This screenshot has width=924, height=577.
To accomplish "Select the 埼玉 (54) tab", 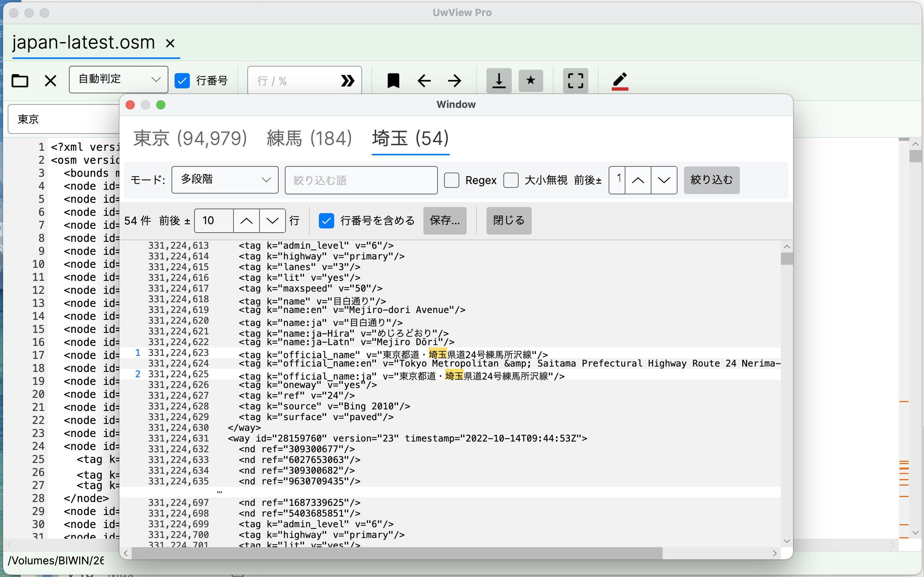I will tap(410, 139).
